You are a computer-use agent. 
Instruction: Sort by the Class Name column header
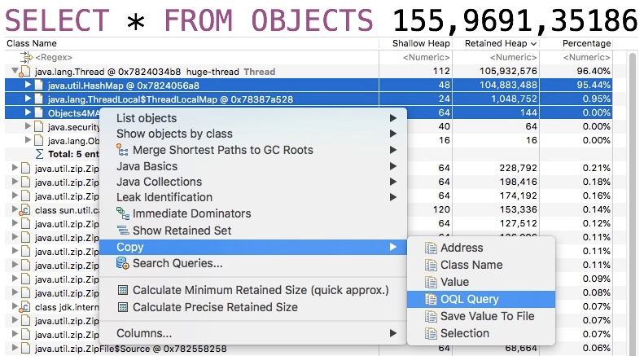point(192,43)
